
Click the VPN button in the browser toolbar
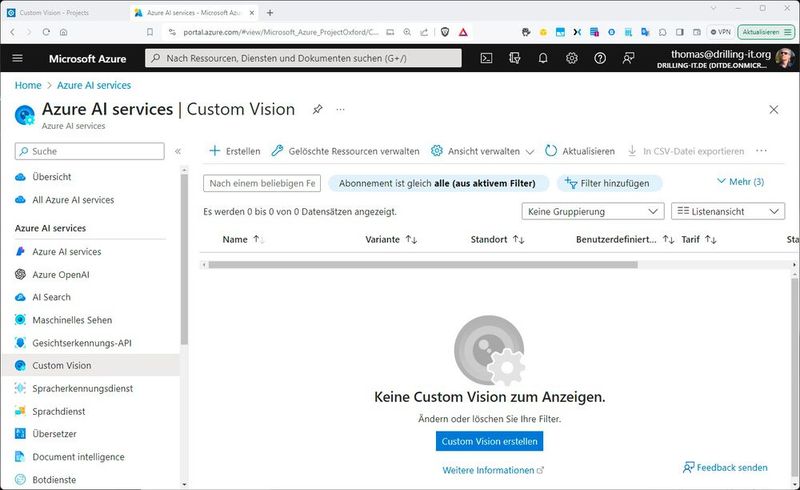tap(721, 32)
